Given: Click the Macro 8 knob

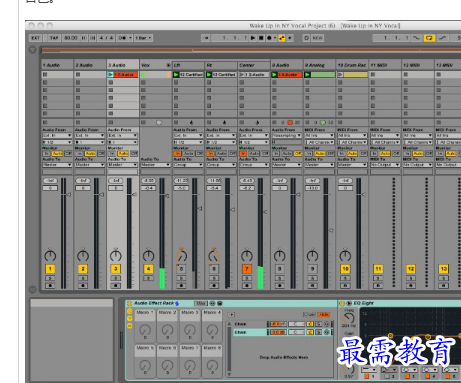Looking at the screenshot, I should [x=212, y=366].
